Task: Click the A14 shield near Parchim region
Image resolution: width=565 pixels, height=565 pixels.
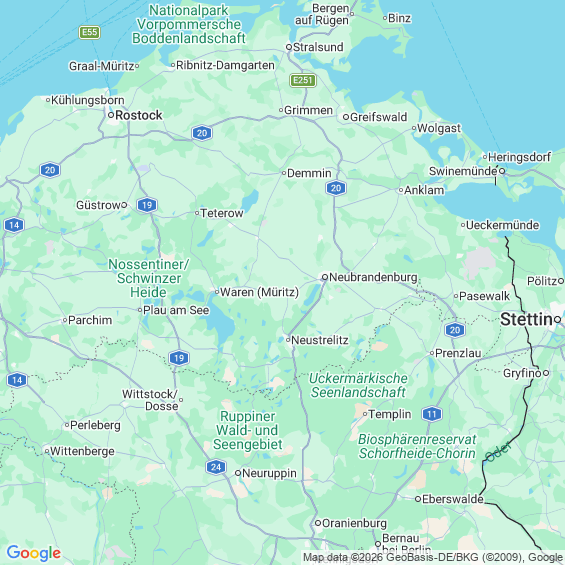Action: click(x=17, y=380)
